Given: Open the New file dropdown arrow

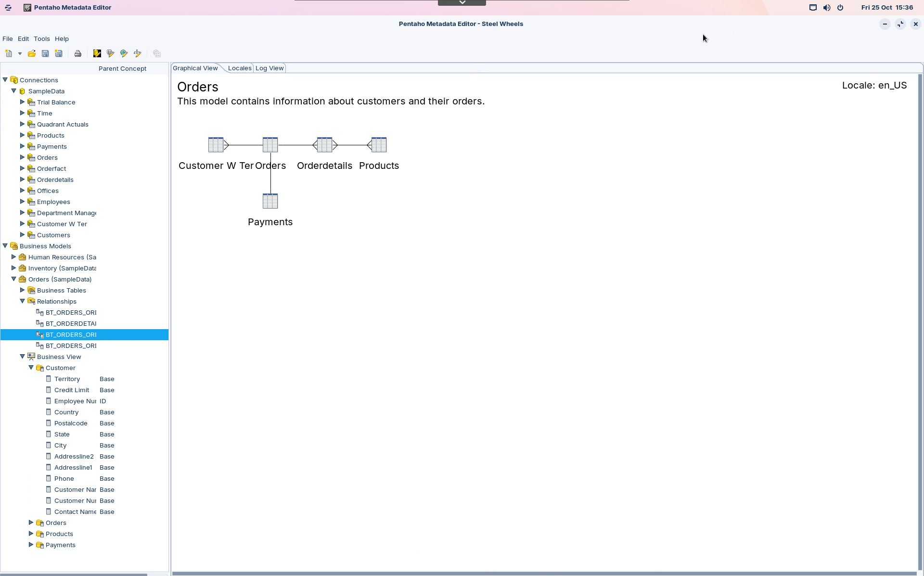Looking at the screenshot, I should [x=20, y=53].
